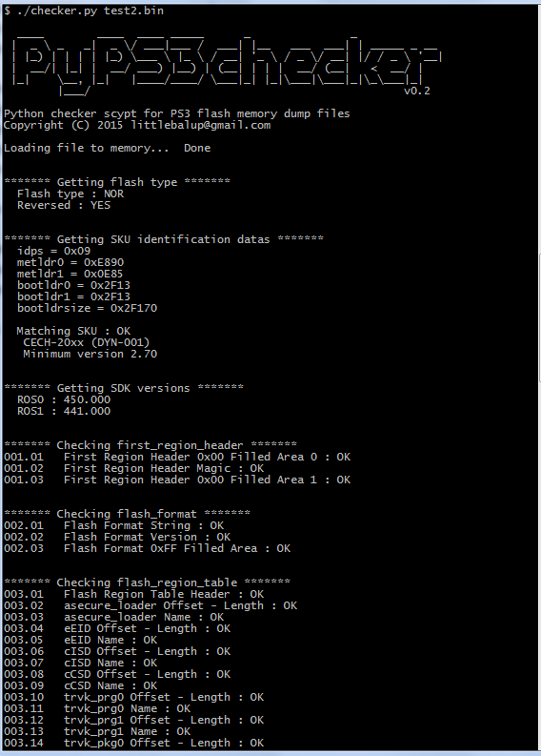Click the 'ROS1 : 441.000' SDK version line
The image size is (541, 756).
click(x=64, y=411)
